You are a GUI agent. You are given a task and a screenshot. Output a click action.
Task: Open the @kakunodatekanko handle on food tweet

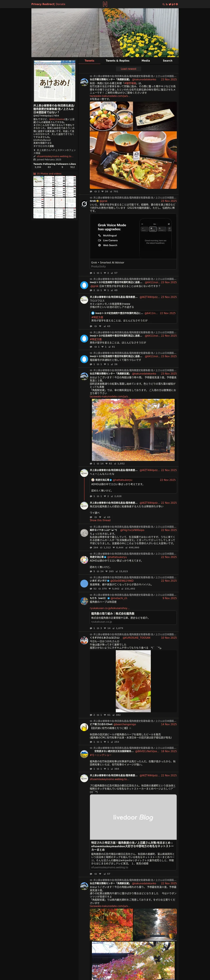(x=144, y=80)
